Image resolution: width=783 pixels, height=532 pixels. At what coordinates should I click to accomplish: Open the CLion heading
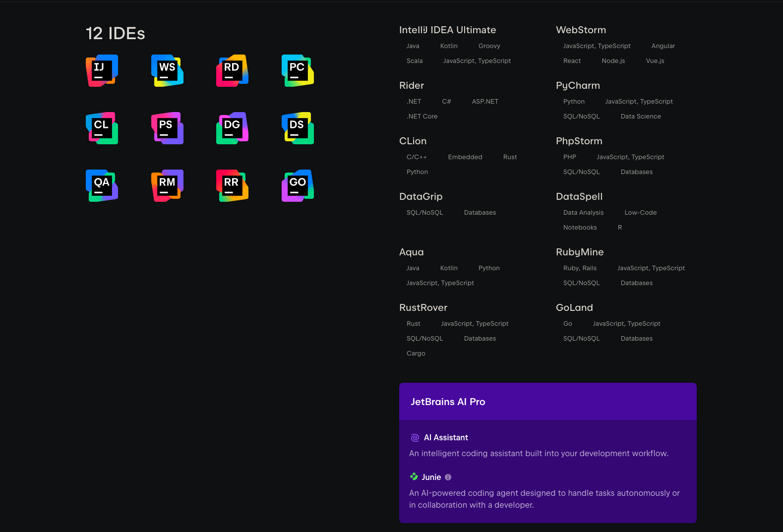tap(413, 141)
